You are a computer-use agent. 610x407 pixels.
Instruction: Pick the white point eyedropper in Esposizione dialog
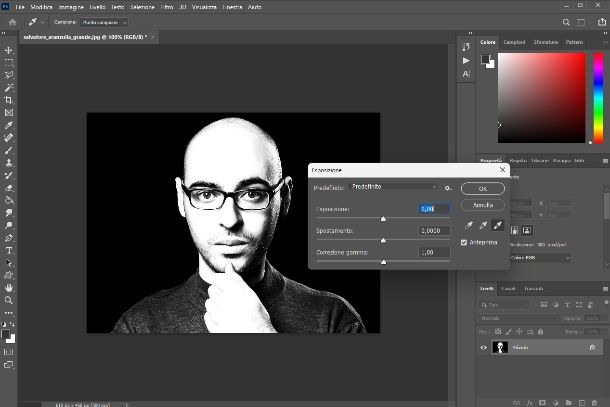tap(498, 225)
